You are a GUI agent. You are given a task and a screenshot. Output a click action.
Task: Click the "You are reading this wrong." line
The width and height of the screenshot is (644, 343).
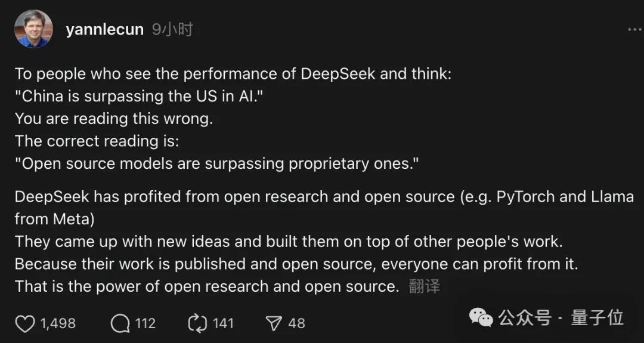tap(114, 119)
